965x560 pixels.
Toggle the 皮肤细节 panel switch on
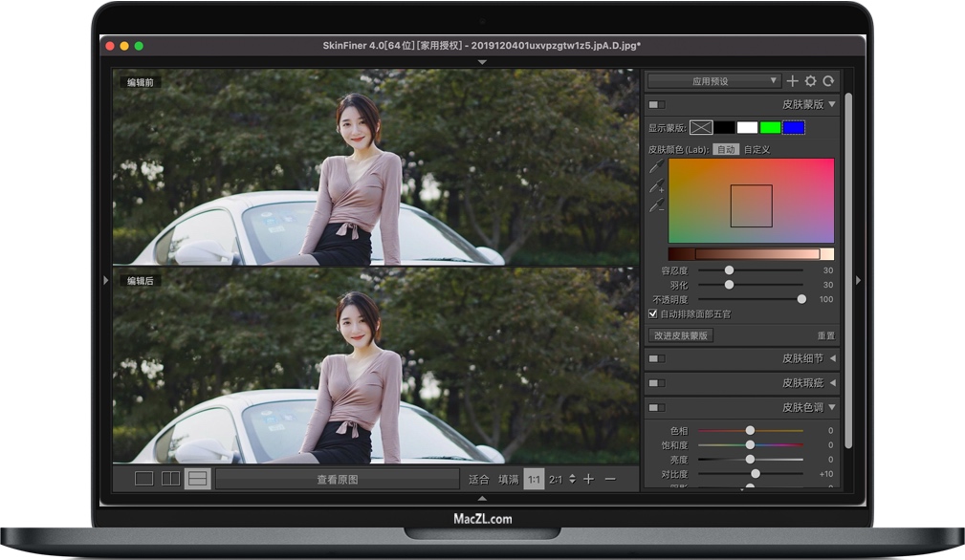(x=658, y=358)
